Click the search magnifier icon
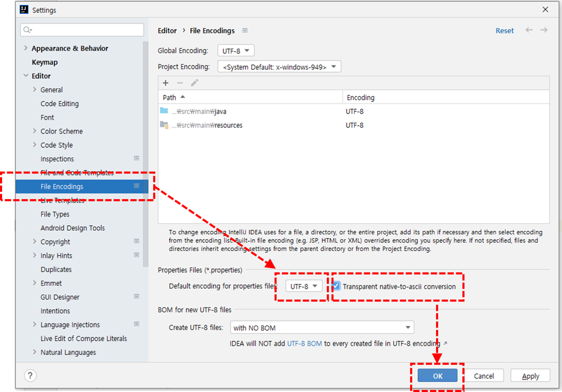The width and height of the screenshot is (562, 392). (x=28, y=30)
